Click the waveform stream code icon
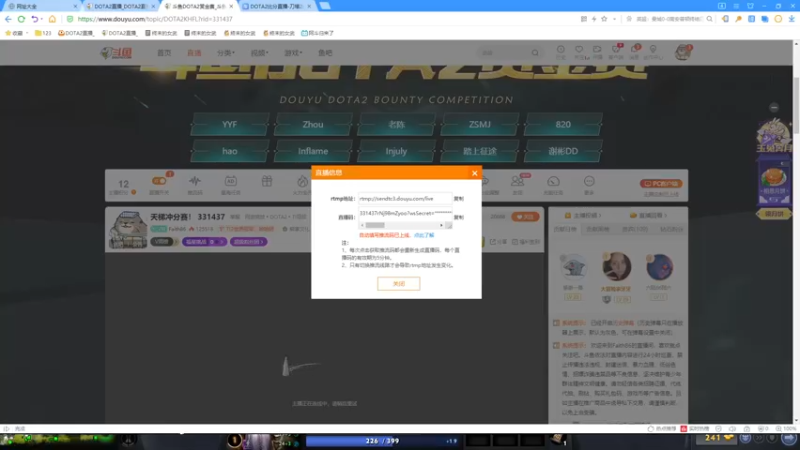800x450 pixels. point(195,181)
